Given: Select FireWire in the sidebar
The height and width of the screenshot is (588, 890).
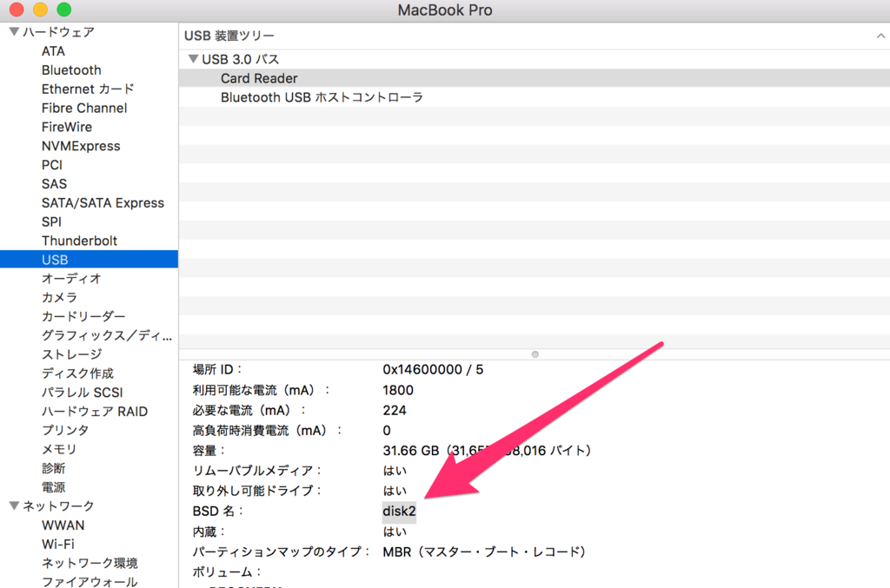Looking at the screenshot, I should 66,127.
